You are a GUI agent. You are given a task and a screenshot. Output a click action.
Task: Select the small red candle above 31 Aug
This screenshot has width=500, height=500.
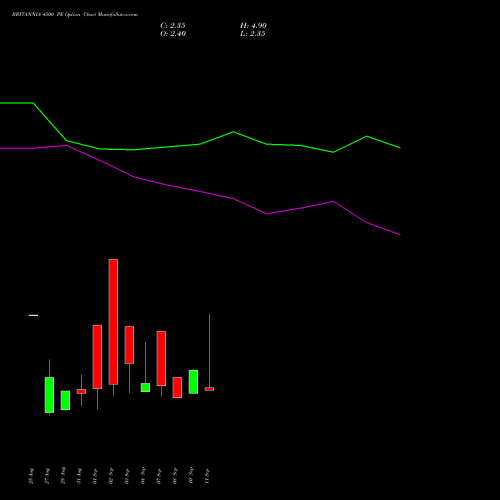coord(81,391)
